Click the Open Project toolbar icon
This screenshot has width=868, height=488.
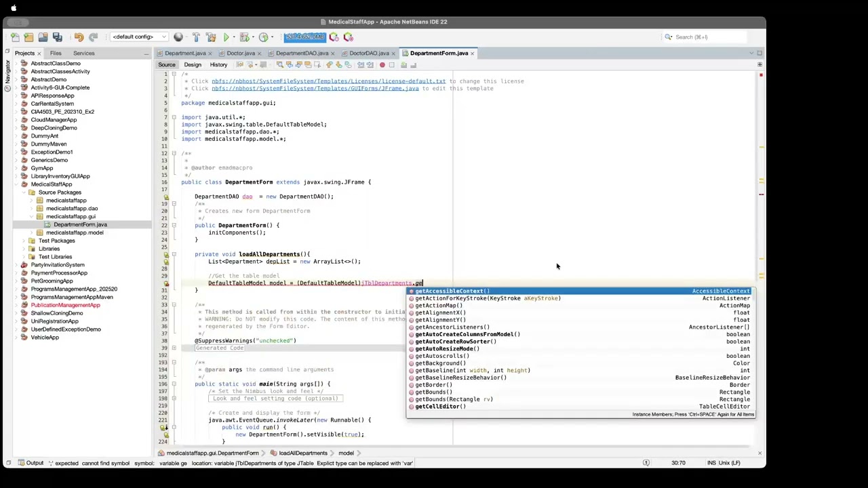point(43,37)
